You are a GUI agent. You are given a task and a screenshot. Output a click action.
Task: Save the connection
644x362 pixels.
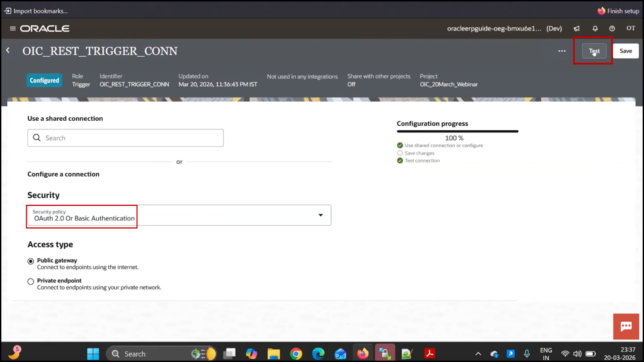tap(626, 51)
